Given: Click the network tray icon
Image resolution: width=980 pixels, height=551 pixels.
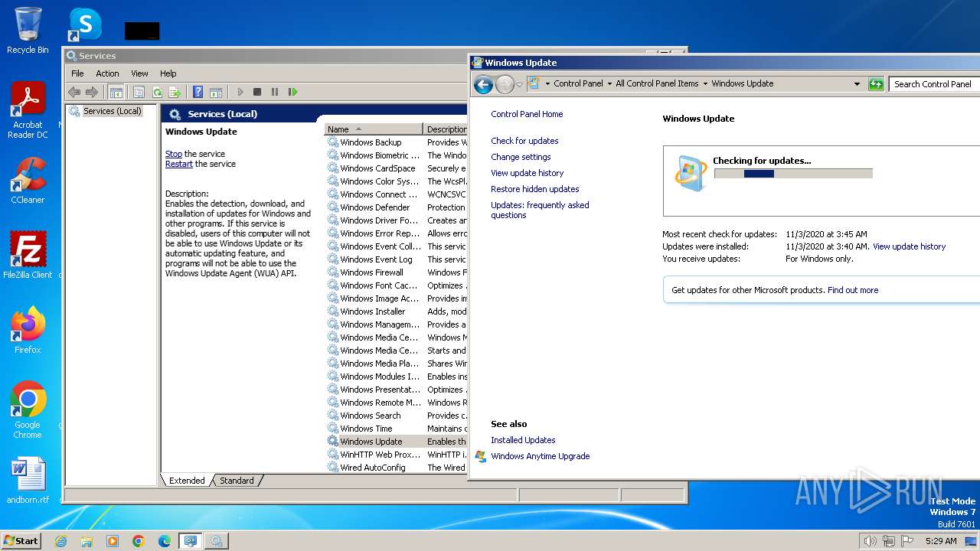Looking at the screenshot, I should tap(888, 541).
